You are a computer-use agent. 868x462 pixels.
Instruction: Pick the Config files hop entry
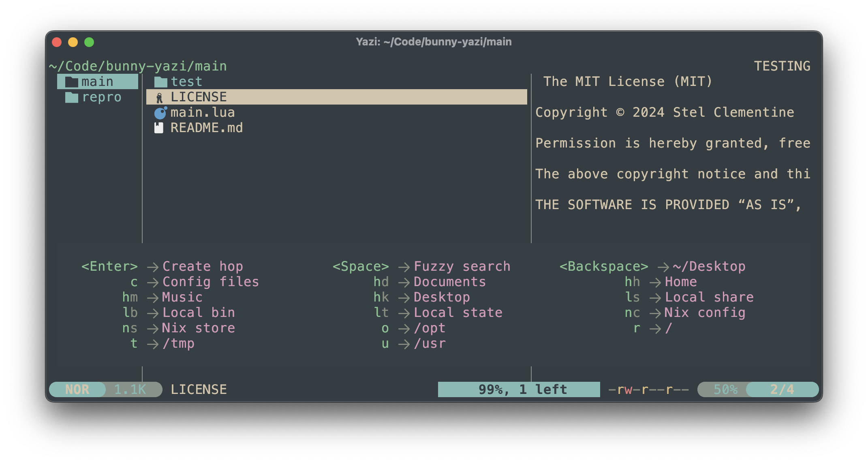pyautogui.click(x=210, y=282)
